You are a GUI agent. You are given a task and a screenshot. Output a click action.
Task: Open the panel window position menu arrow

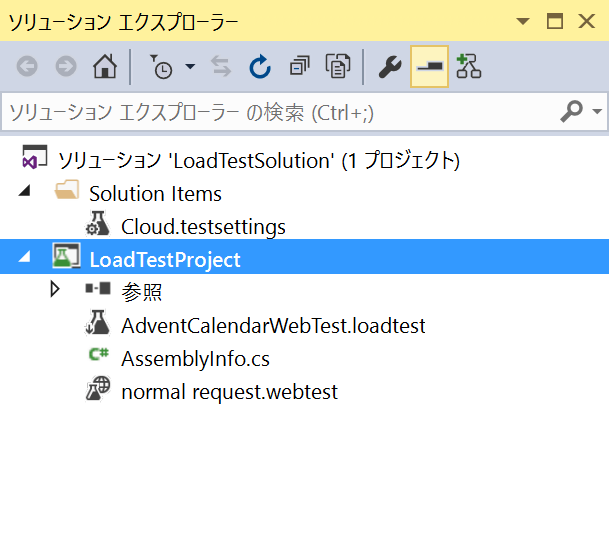coord(523,21)
